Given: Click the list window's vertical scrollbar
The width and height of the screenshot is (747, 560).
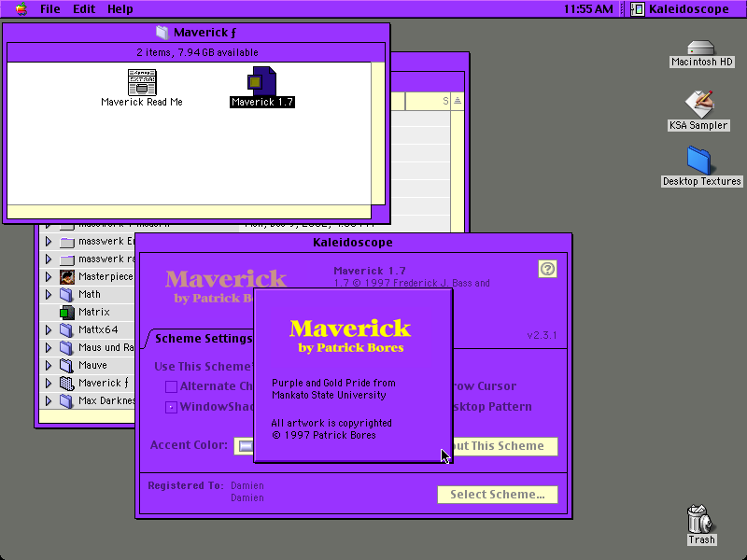Looking at the screenshot, I should coord(458,171).
